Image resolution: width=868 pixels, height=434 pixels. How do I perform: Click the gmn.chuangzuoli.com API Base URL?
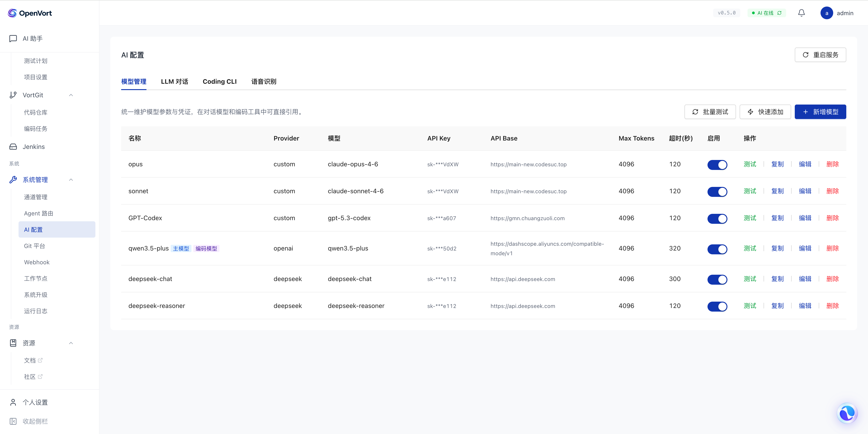coord(528,218)
